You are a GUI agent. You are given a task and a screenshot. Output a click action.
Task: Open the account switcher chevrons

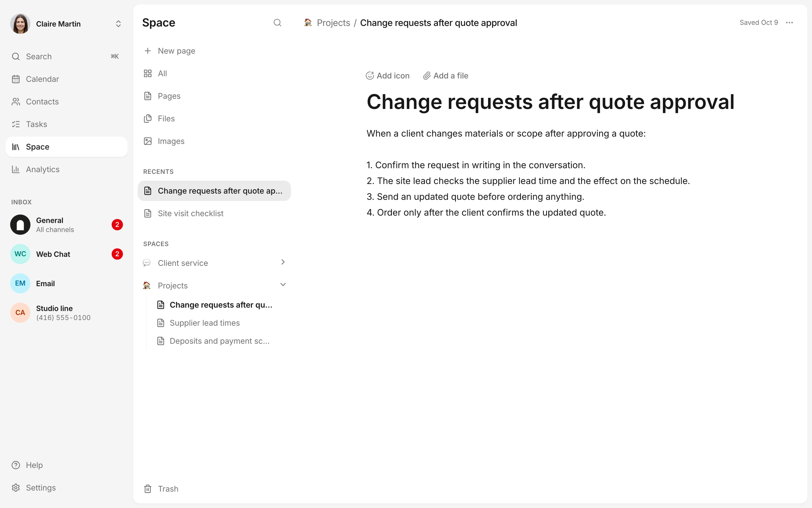[118, 24]
